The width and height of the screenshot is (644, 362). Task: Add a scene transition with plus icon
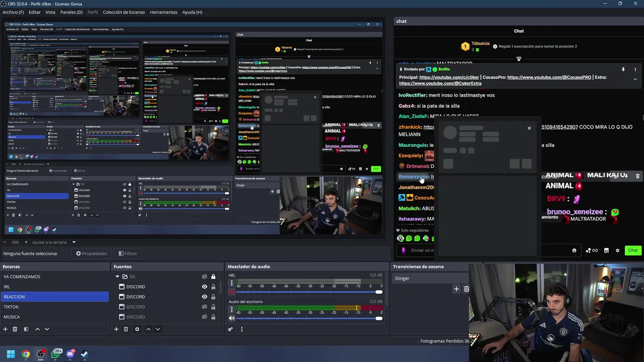click(x=456, y=289)
